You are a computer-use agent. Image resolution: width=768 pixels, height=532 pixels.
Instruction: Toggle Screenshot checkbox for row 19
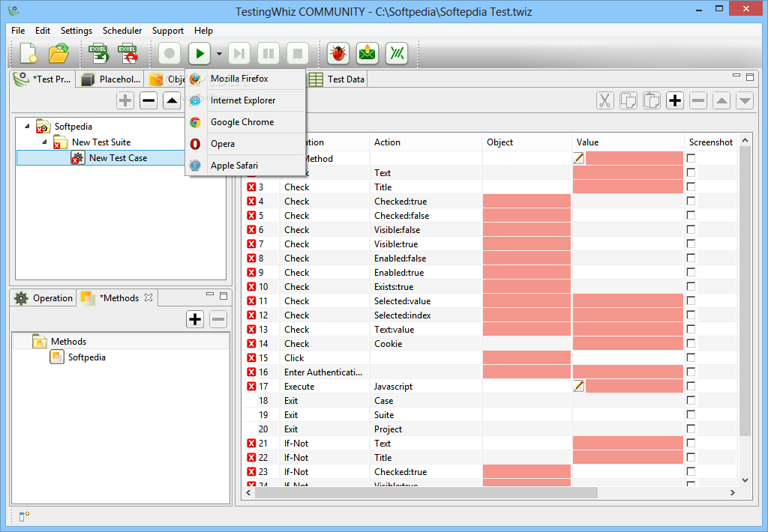click(691, 414)
